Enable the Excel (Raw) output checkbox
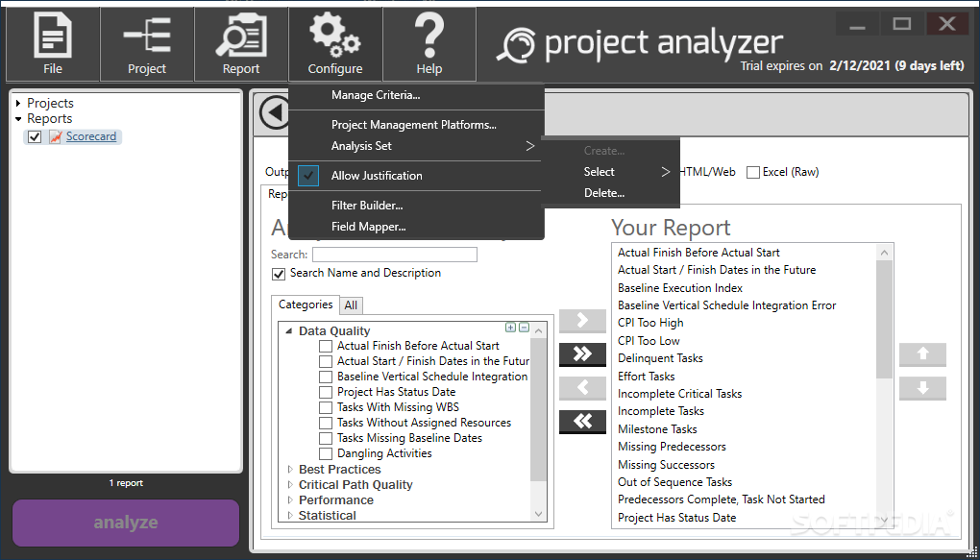The width and height of the screenshot is (980, 560). click(753, 172)
